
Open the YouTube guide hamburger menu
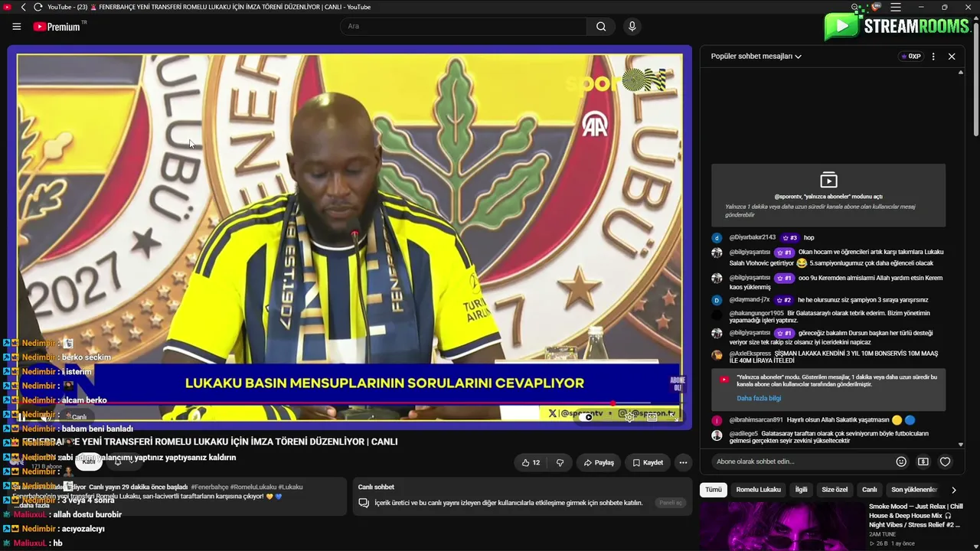point(17,26)
